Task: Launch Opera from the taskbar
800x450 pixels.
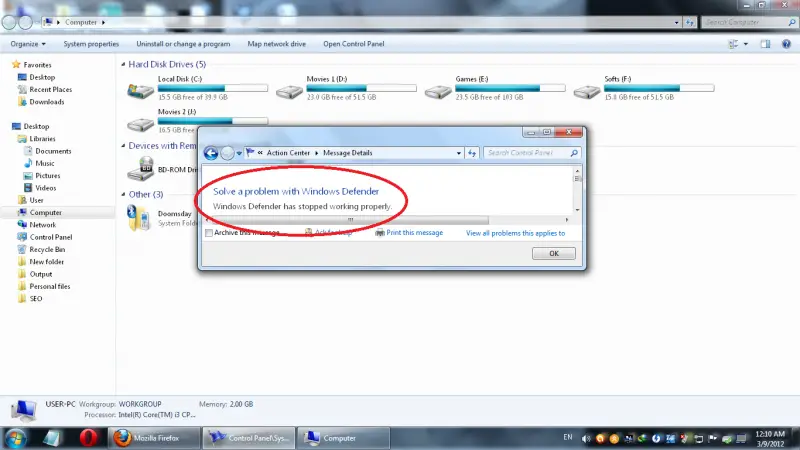Action: click(89, 438)
